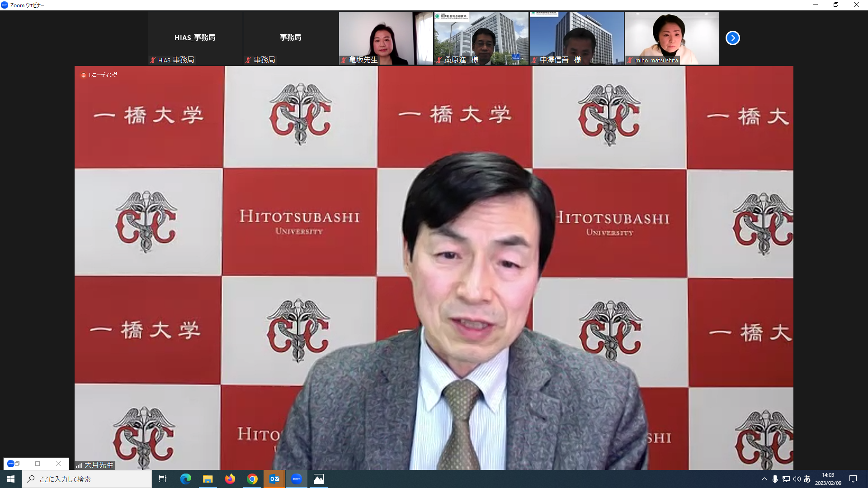Image resolution: width=868 pixels, height=488 pixels.
Task: Launch Microsoft Edge from taskbar
Action: click(x=186, y=479)
